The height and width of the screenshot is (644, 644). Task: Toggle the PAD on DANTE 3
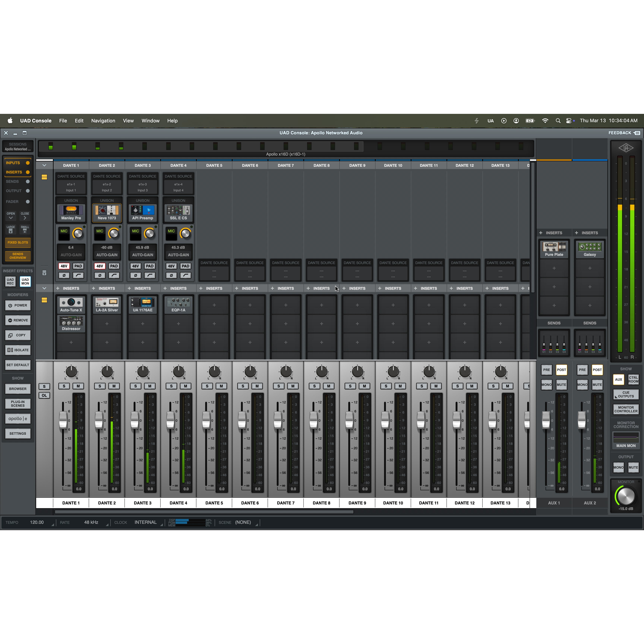150,266
